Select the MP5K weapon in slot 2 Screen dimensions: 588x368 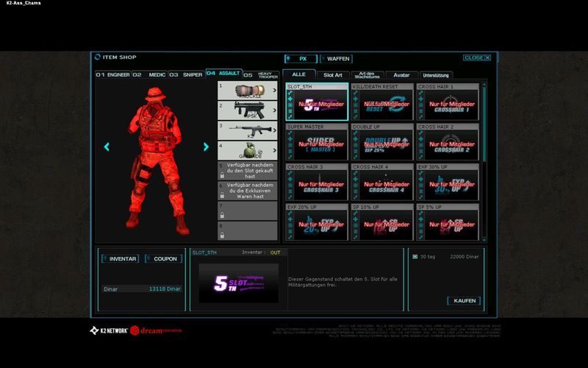[x=248, y=110]
